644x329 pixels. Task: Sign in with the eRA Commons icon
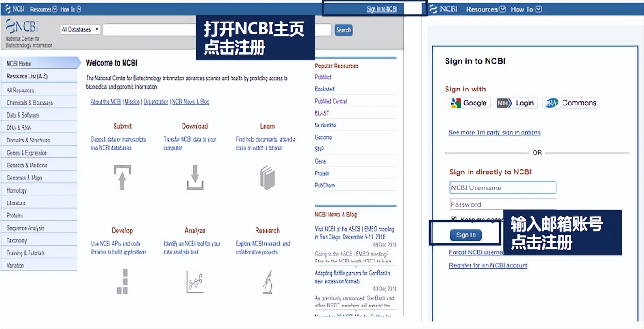[x=571, y=103]
